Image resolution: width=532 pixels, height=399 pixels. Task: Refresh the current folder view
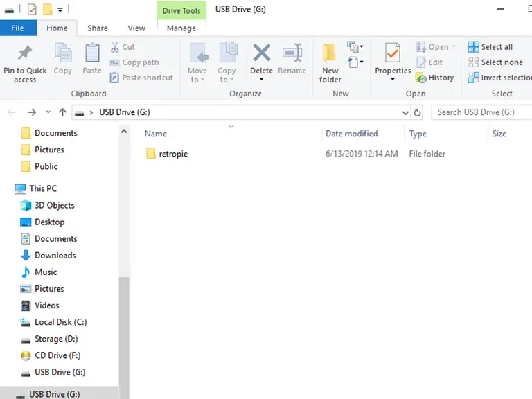pyautogui.click(x=417, y=112)
